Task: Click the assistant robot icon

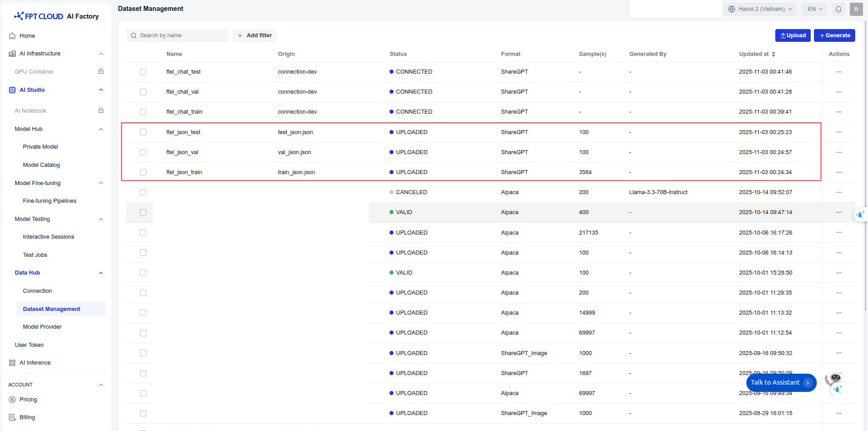Action: 835,381
